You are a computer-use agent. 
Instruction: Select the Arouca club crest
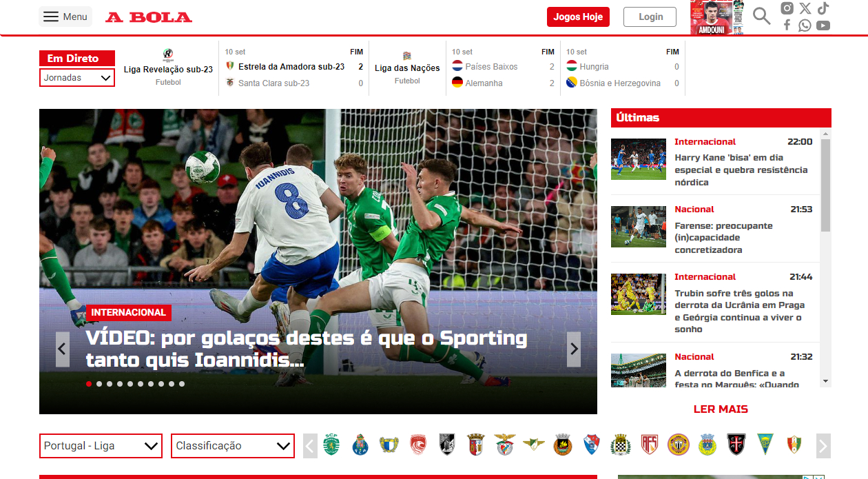click(x=707, y=445)
